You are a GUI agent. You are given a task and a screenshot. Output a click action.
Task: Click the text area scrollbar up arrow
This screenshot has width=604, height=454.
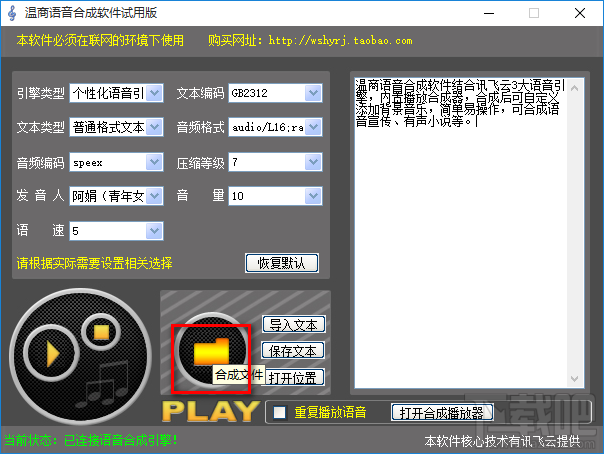click(574, 89)
